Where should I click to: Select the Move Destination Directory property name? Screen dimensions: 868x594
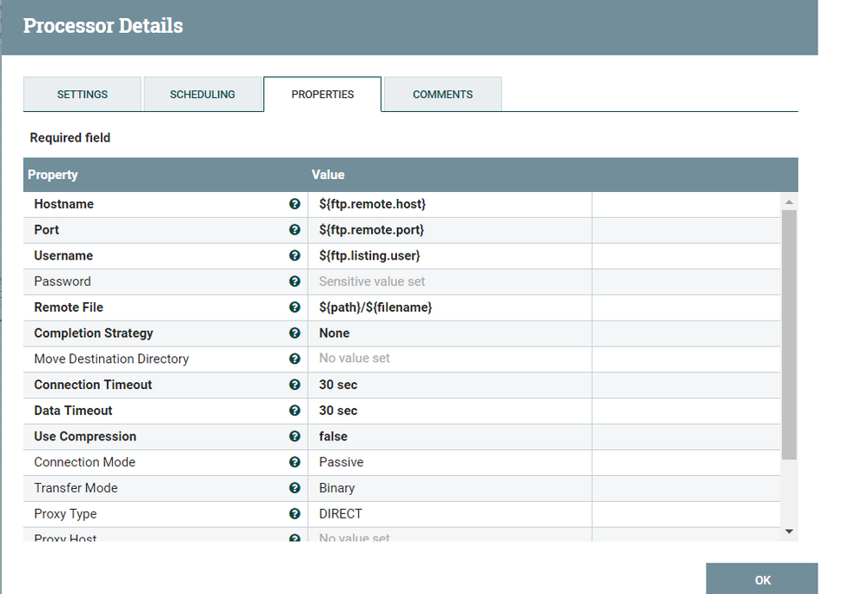click(111, 359)
